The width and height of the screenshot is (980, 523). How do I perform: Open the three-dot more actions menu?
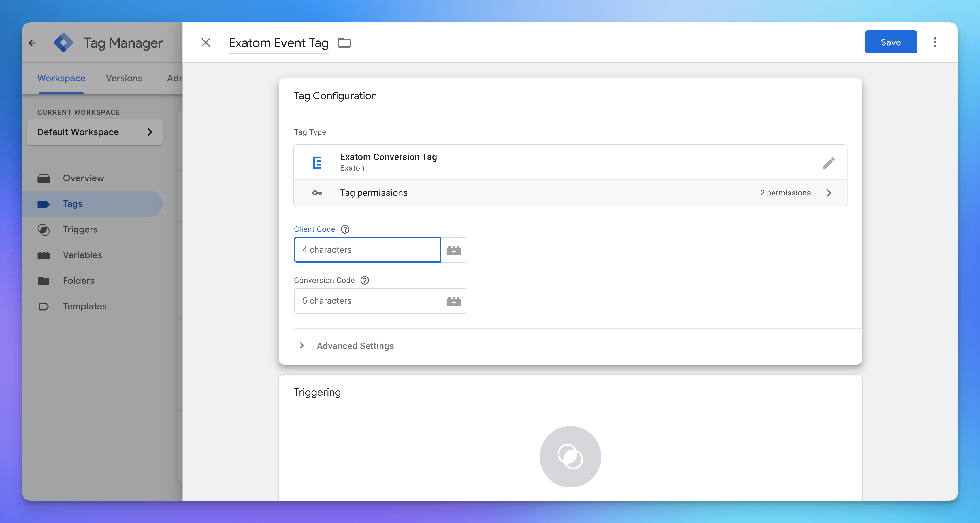click(x=935, y=42)
